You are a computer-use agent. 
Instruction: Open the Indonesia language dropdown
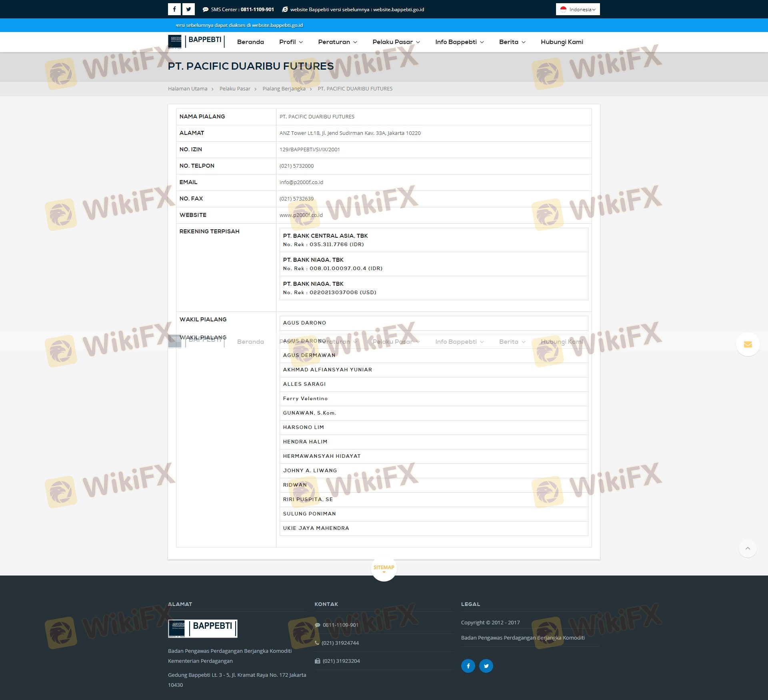[x=578, y=9]
